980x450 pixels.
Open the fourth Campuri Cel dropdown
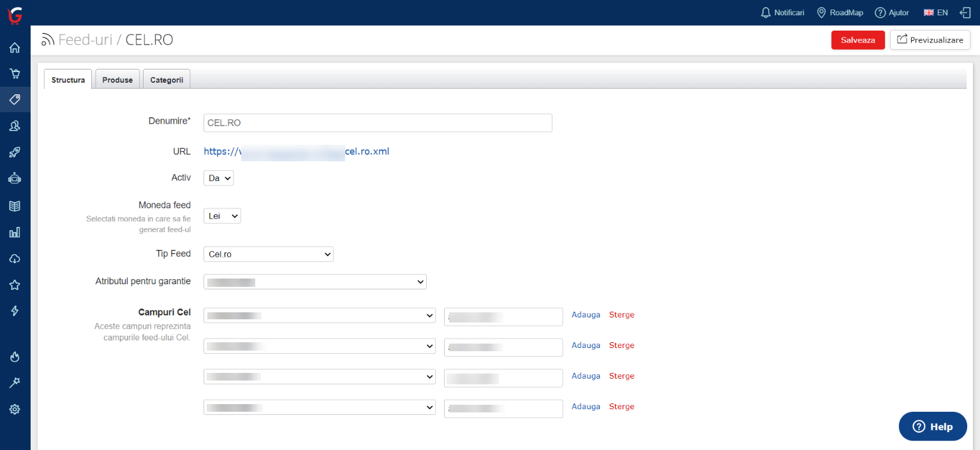coord(320,407)
